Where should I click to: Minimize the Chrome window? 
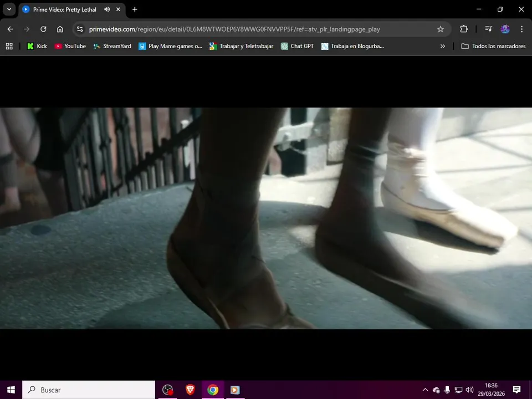point(479,9)
